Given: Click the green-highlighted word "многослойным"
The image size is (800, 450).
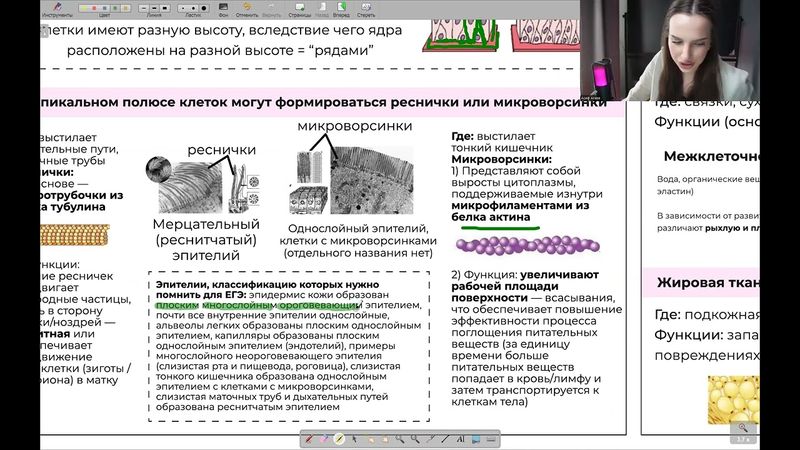Looking at the screenshot, I should 240,305.
